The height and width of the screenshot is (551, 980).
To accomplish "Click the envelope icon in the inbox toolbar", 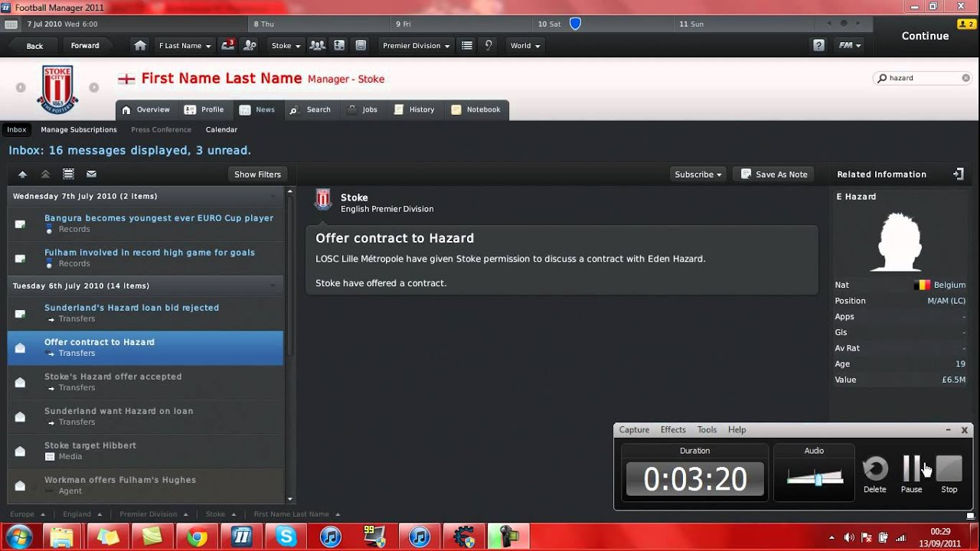I will [x=91, y=174].
